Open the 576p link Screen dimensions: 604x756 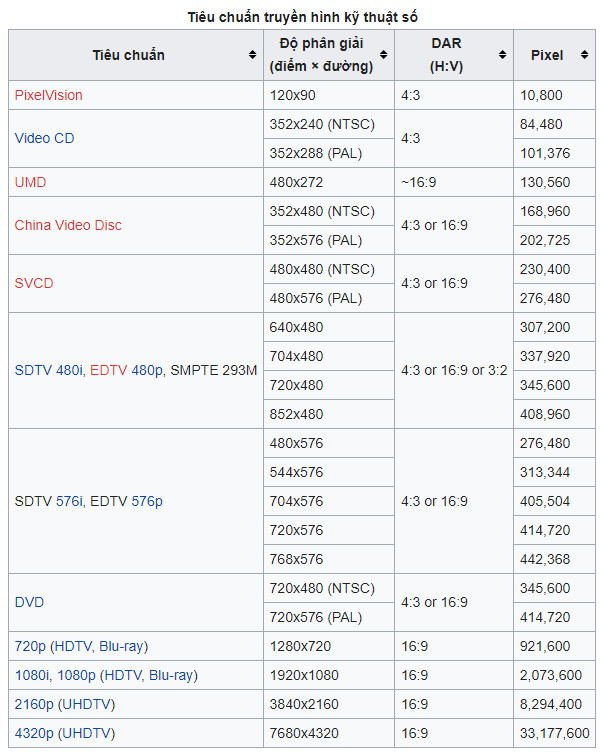point(147,501)
